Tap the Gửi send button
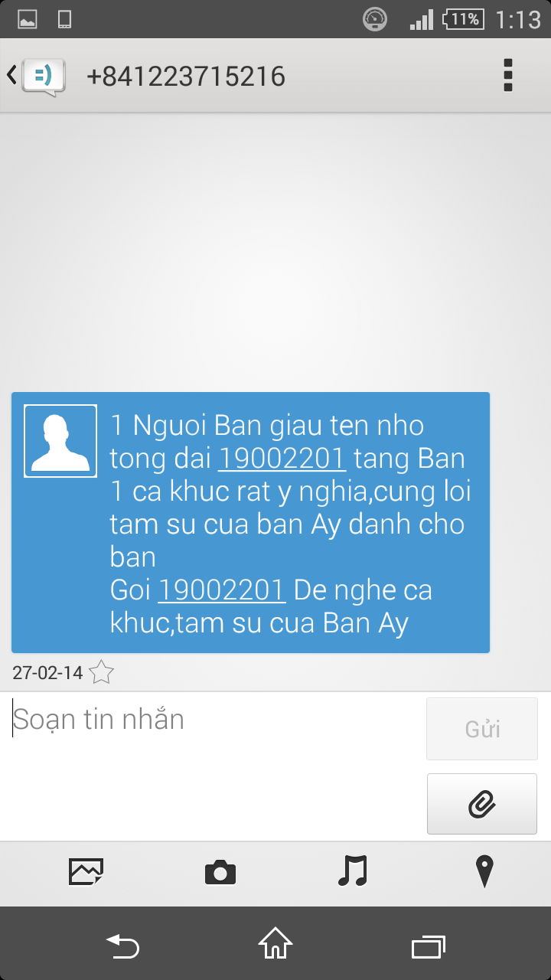551x980 pixels. tap(482, 729)
